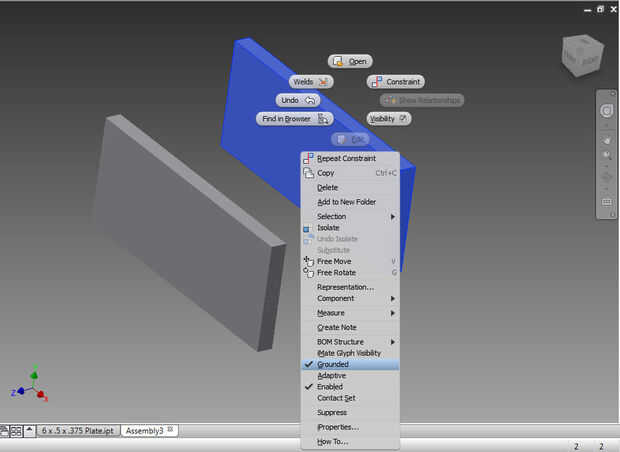620x452 pixels.
Task: Switch to 6 x .5 x .375 Plate.ipt tab
Action: coord(78,431)
